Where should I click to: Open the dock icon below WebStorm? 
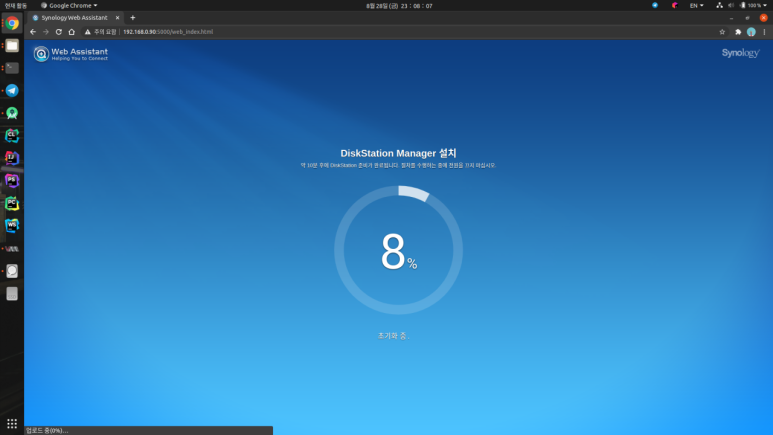12,249
